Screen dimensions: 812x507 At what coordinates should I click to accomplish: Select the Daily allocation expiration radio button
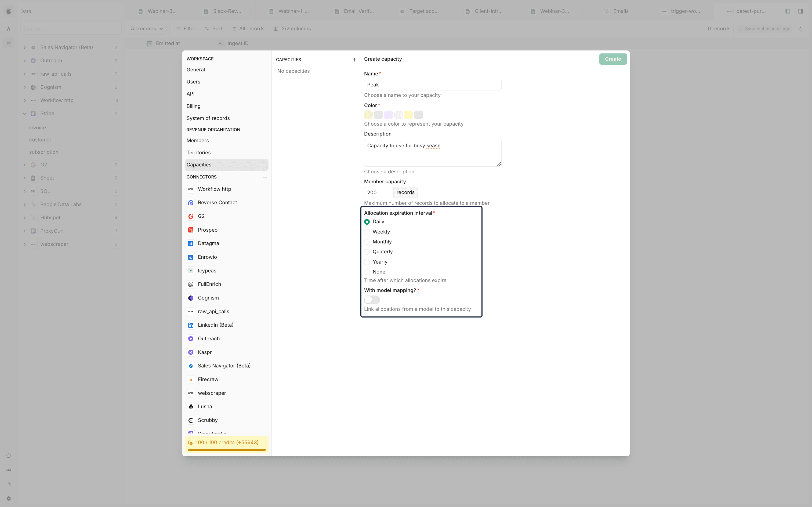(367, 221)
